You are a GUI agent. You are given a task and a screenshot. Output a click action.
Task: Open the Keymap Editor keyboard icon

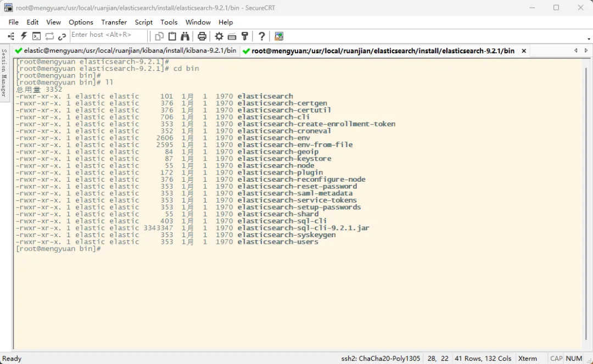[x=232, y=36]
